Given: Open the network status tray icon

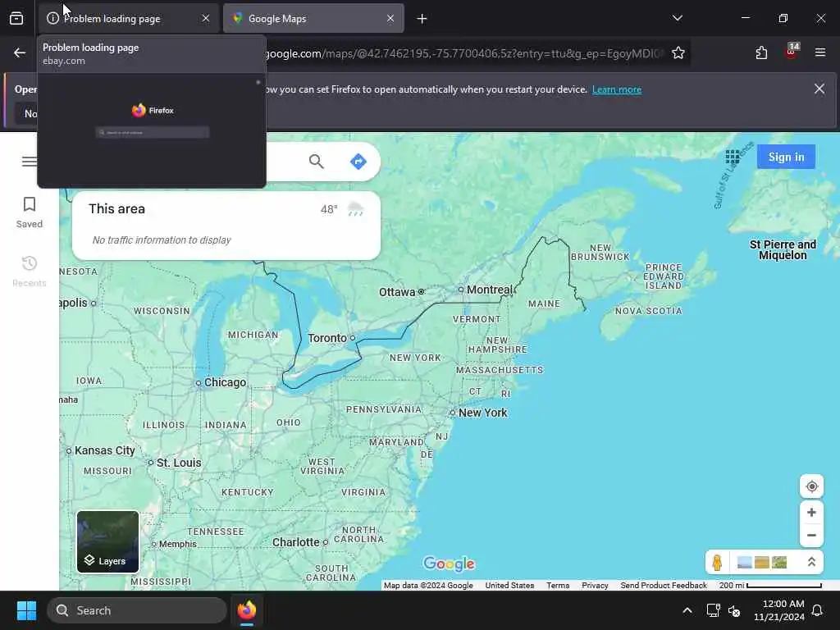Looking at the screenshot, I should tap(713, 610).
